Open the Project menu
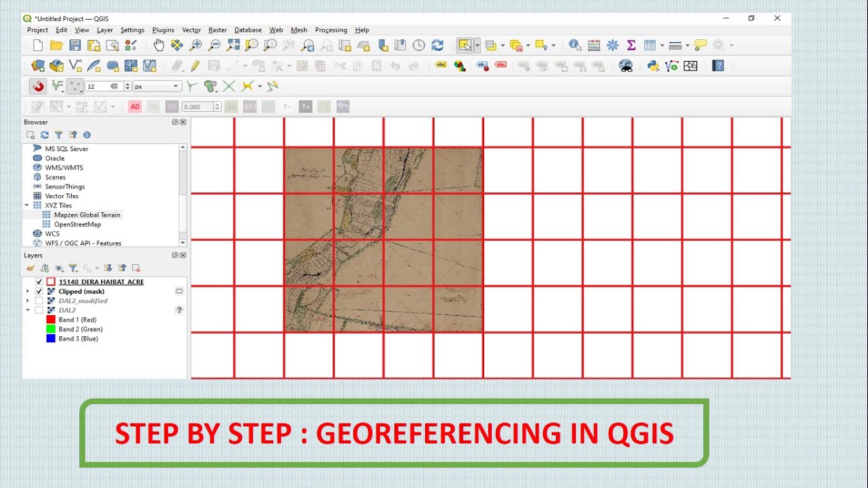The height and width of the screenshot is (488, 868). (x=37, y=30)
